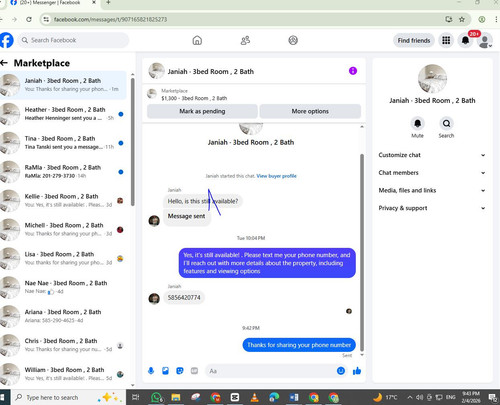Viewport: 500px width, 405px height.
Task: Open the Heather - 3bed Room conversation
Action: (x=63, y=114)
